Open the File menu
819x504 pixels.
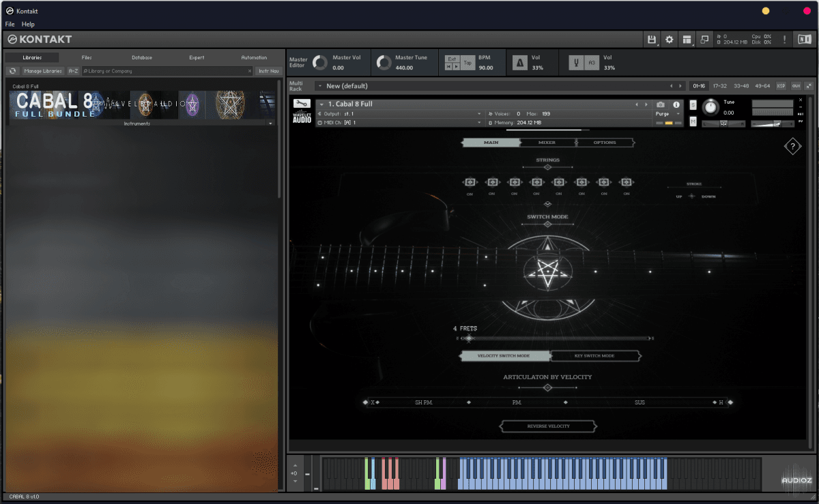point(10,24)
